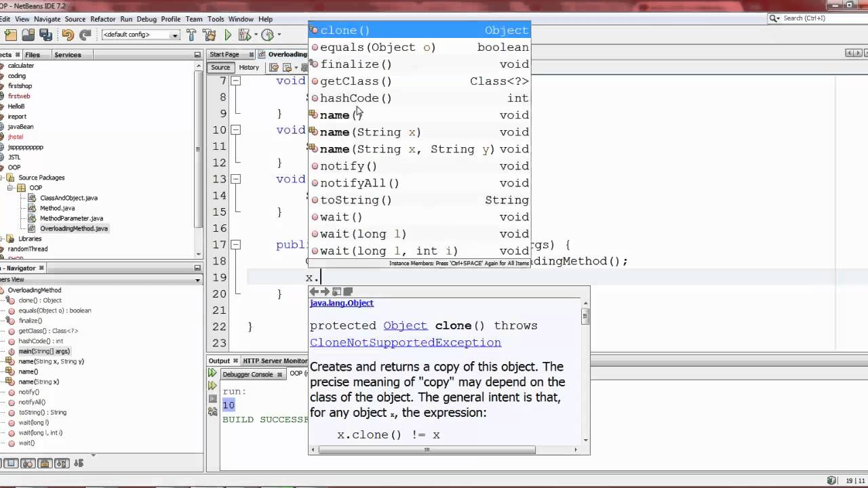The image size is (868, 488).
Task: Click the Debug Project toolbar icon
Action: click(x=244, y=35)
